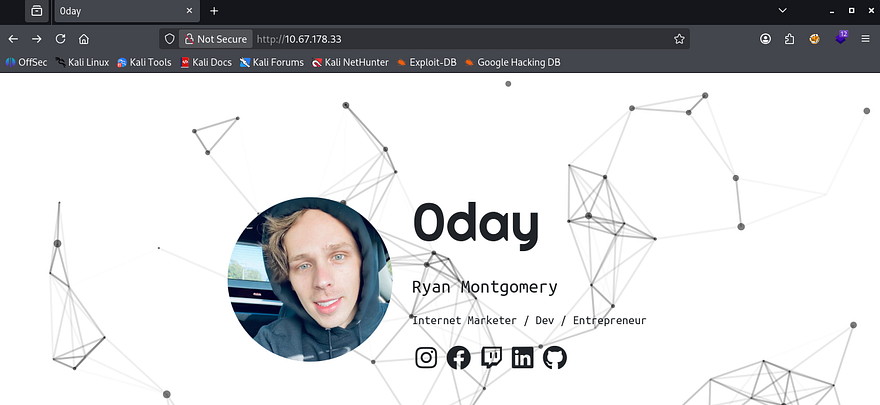880x405 pixels.
Task: Click the URL address field
Action: point(460,39)
